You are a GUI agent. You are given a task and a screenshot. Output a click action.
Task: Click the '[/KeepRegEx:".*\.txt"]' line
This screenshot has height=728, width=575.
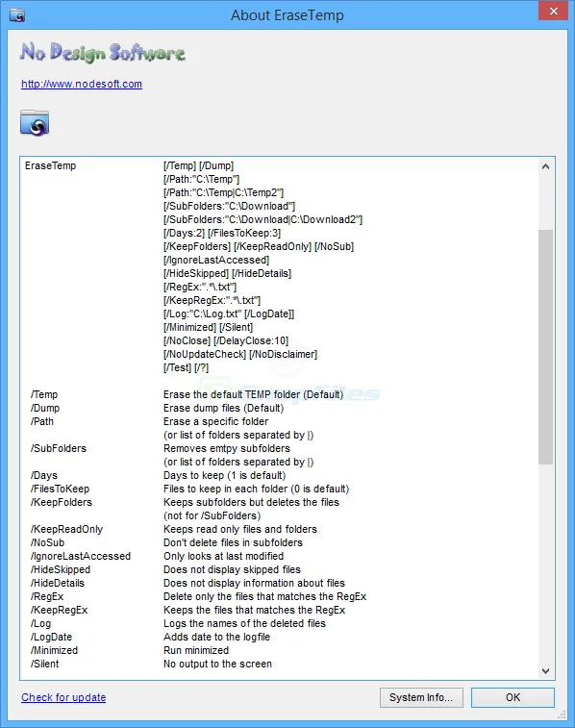point(212,300)
